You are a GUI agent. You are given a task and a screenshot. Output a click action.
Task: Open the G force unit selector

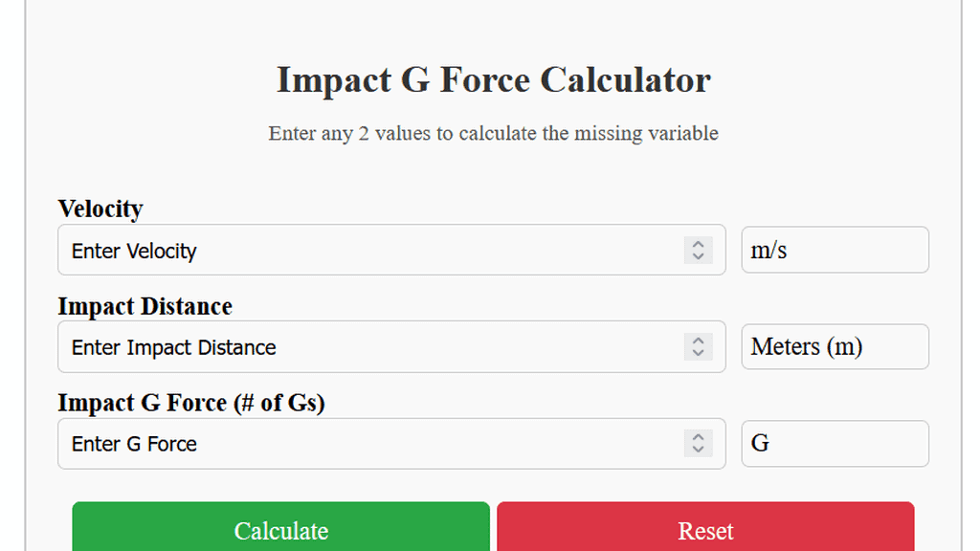pyautogui.click(x=835, y=443)
